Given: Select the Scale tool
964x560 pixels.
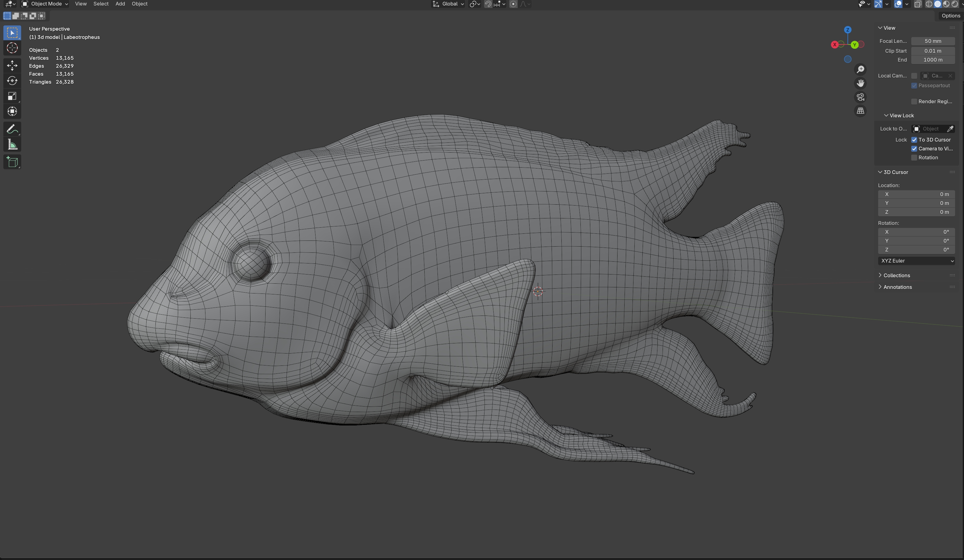Looking at the screenshot, I should [x=12, y=96].
